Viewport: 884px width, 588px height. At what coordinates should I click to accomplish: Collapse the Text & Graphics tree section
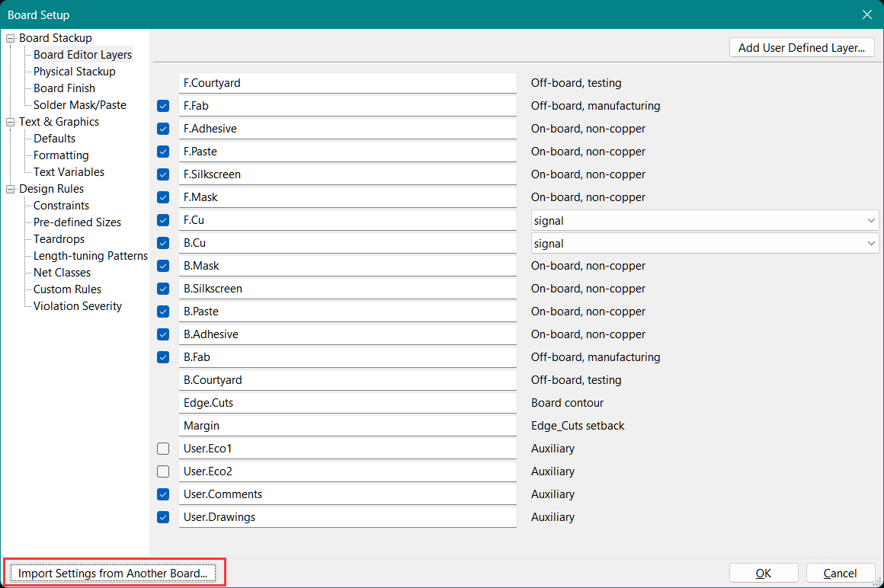11,122
